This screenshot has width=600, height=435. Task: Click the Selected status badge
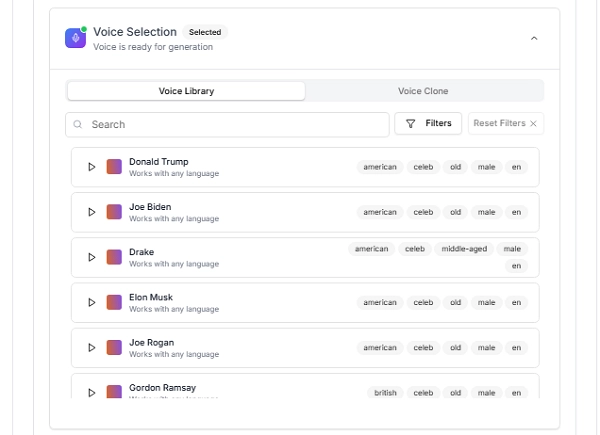click(x=205, y=32)
